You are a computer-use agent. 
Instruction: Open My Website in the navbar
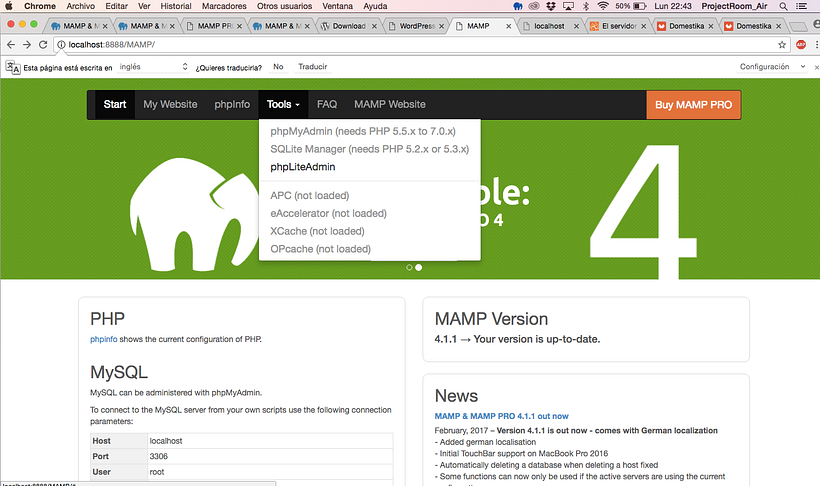[170, 105]
